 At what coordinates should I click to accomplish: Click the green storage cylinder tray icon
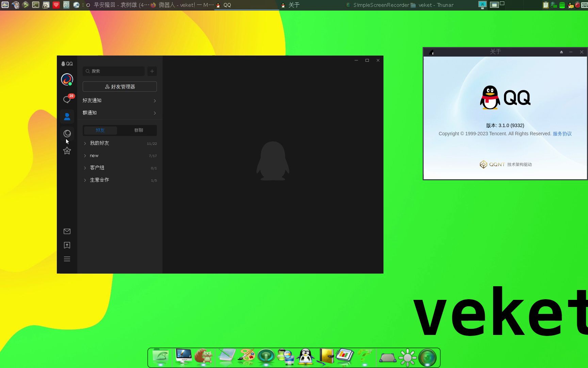point(562,5)
